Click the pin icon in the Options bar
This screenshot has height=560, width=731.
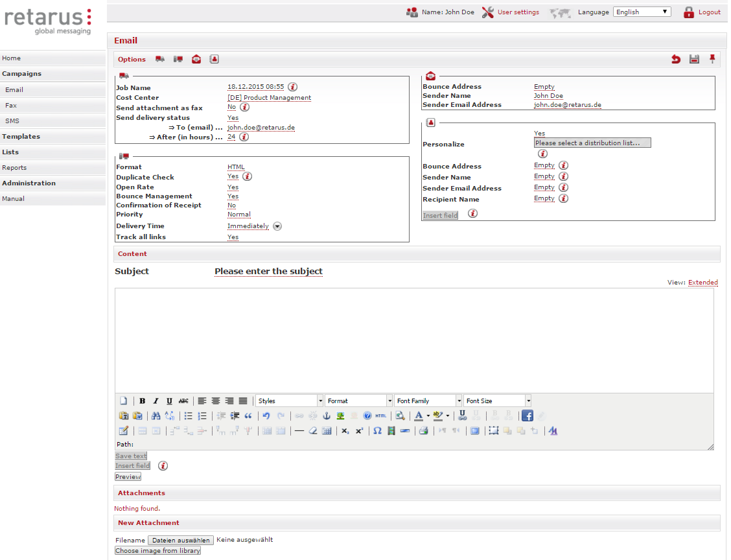click(712, 60)
